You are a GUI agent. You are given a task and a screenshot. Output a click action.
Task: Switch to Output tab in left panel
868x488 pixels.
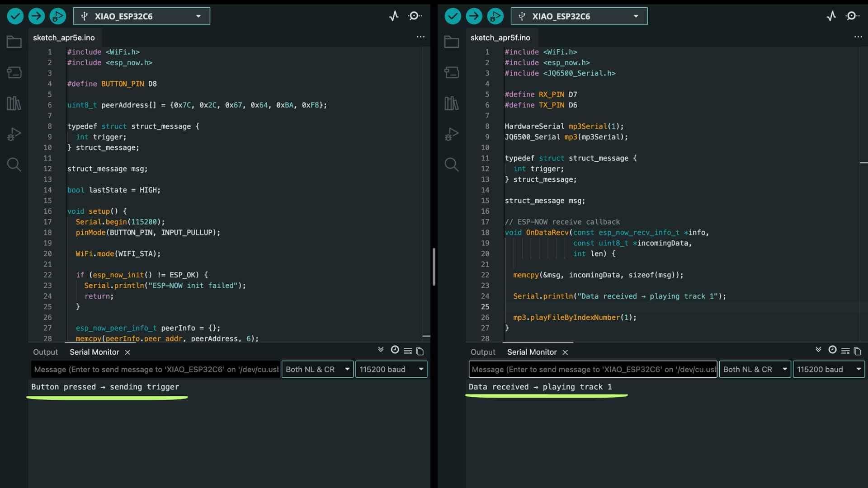click(x=45, y=352)
